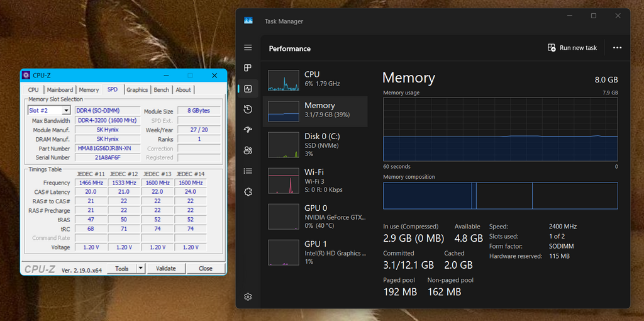Select Memory performance graph thumbnail
The image size is (644, 321).
click(x=284, y=111)
